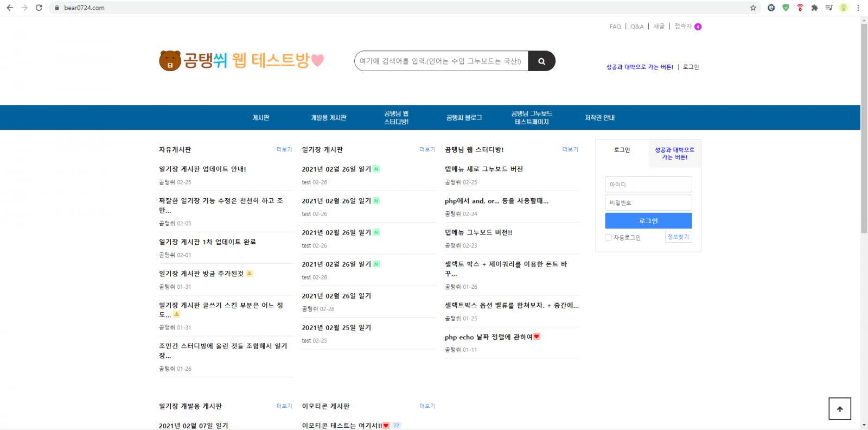Expand 일기장 게시판 with its 더보기 link
Image resolution: width=868 pixels, height=430 pixels.
click(x=427, y=149)
